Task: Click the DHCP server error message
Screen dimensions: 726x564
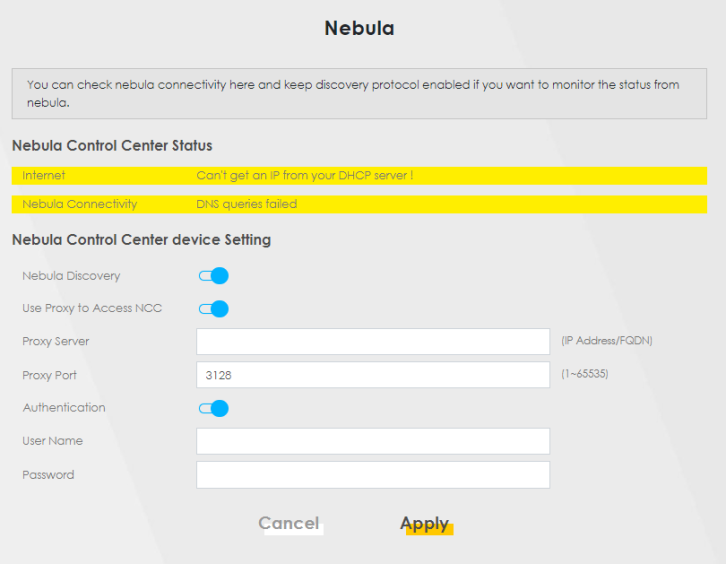Action: (x=305, y=176)
